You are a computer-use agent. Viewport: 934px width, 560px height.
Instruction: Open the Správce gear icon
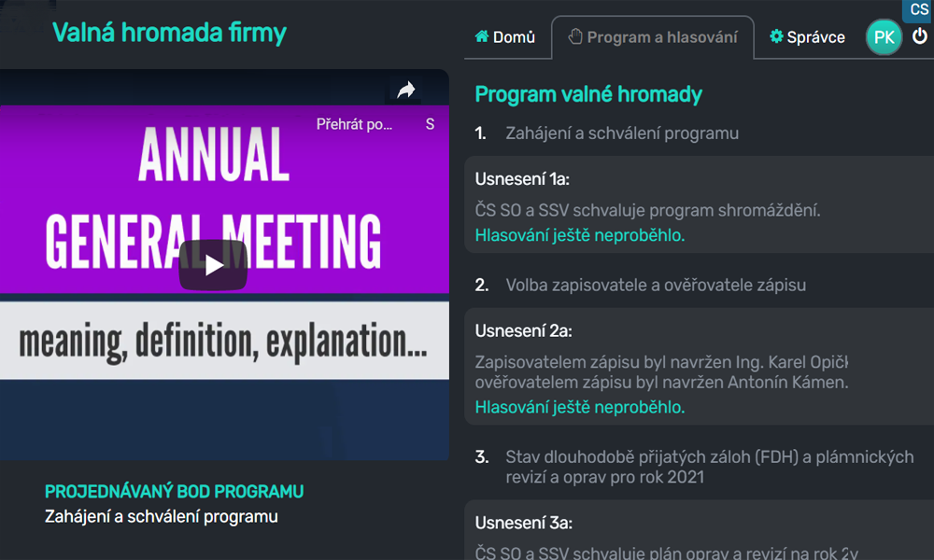(776, 36)
